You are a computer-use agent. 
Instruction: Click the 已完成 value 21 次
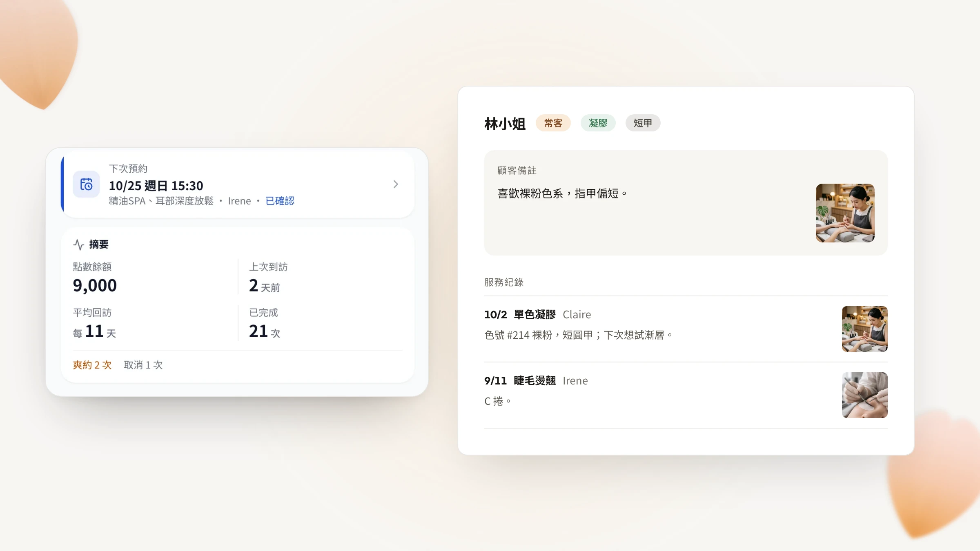[265, 331]
